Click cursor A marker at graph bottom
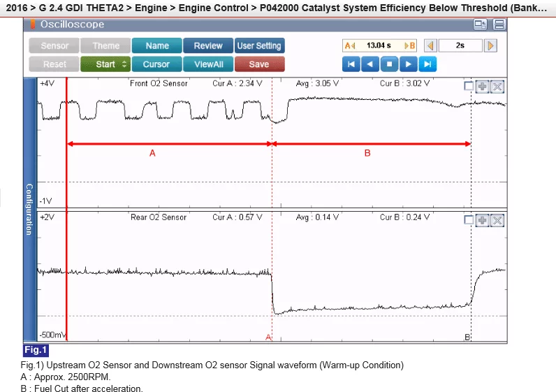The width and height of the screenshot is (556, 392). [x=268, y=337]
